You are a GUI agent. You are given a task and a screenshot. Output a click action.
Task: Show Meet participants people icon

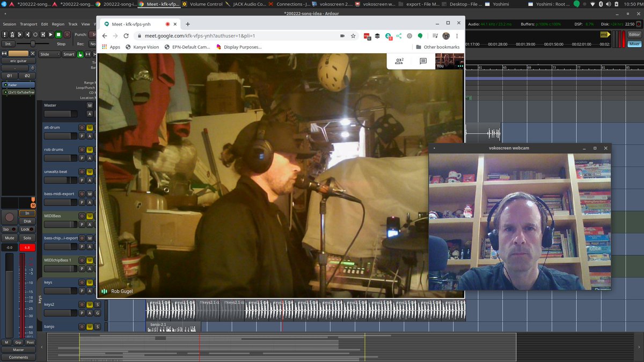[x=399, y=61]
